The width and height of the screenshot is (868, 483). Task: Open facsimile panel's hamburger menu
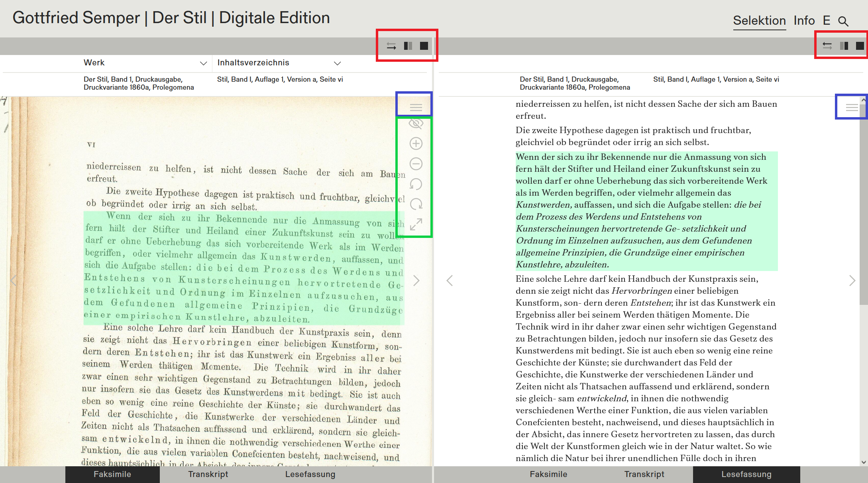tap(416, 107)
